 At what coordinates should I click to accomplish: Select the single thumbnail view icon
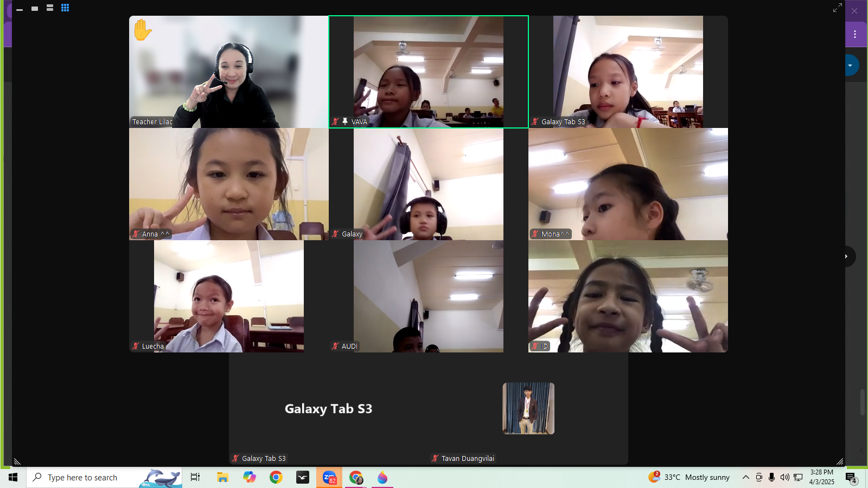click(x=35, y=9)
